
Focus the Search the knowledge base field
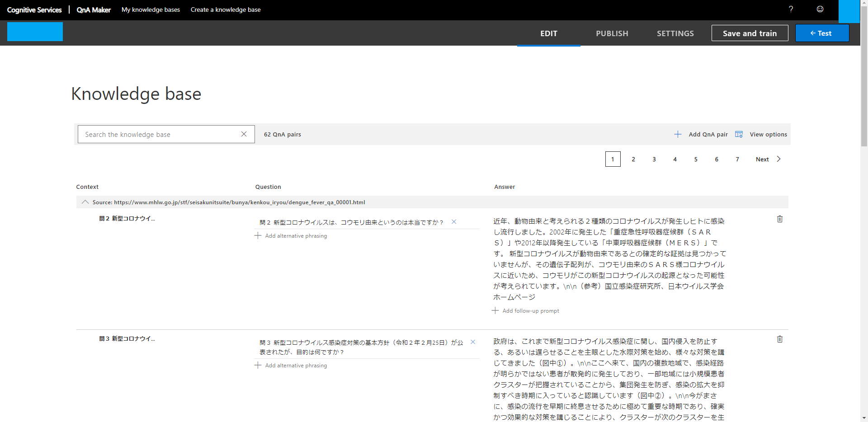click(158, 135)
